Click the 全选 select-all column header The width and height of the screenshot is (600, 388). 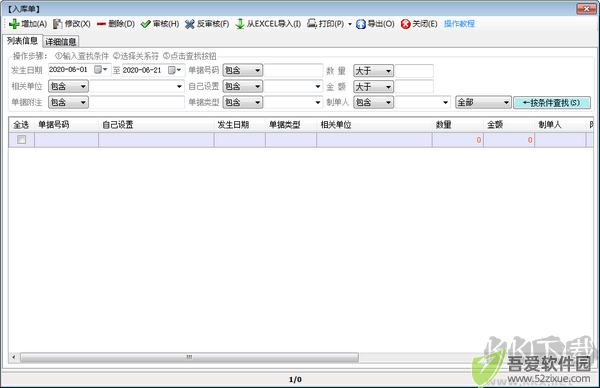pyautogui.click(x=21, y=125)
